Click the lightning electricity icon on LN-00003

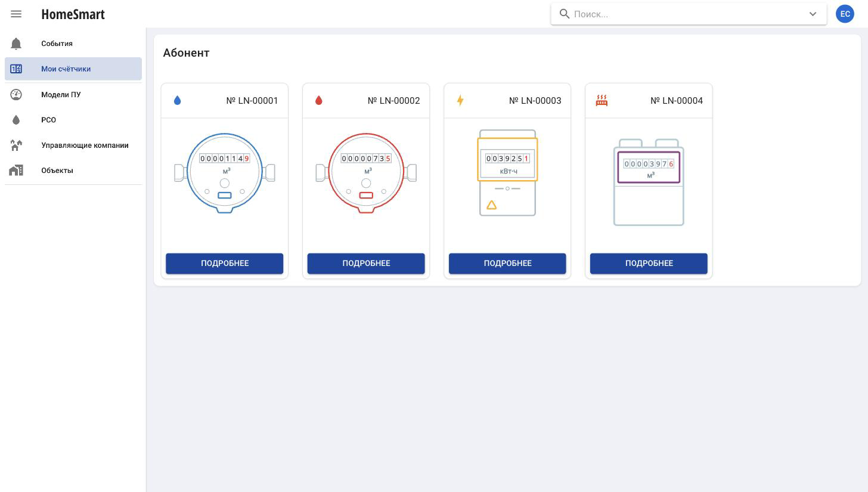[x=460, y=100]
